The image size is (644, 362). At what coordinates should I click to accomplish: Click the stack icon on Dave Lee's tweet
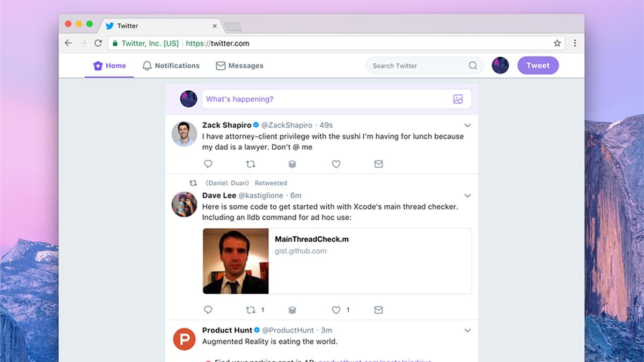click(x=292, y=310)
